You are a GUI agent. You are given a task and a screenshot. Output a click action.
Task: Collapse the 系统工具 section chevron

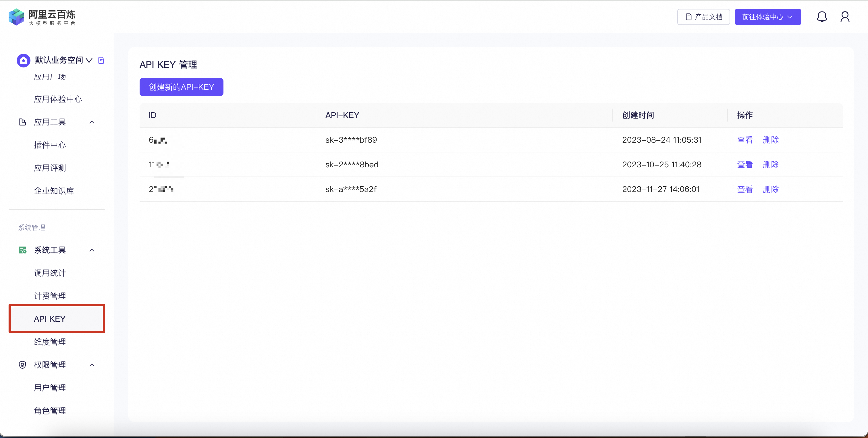pyautogui.click(x=92, y=250)
